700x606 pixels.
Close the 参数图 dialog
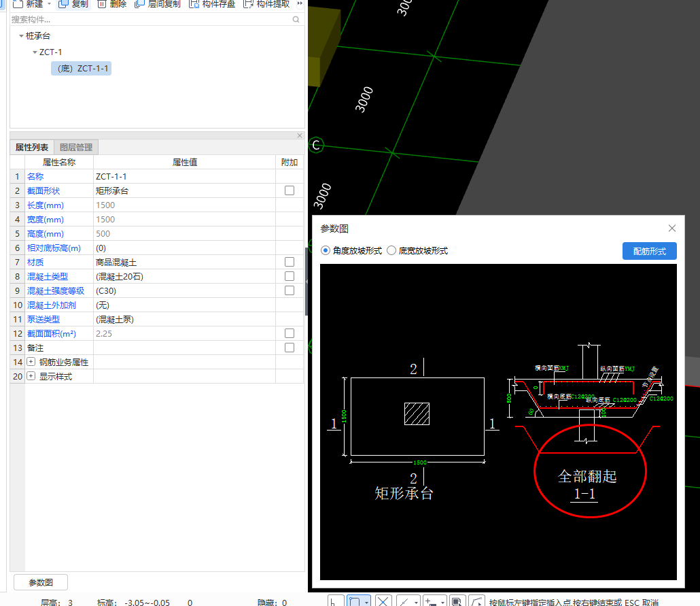[x=672, y=229]
